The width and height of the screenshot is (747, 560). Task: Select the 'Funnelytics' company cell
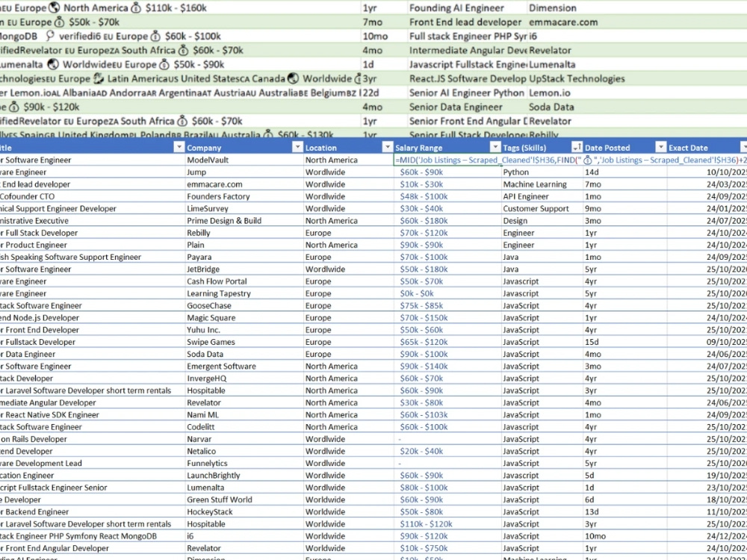[x=244, y=464]
